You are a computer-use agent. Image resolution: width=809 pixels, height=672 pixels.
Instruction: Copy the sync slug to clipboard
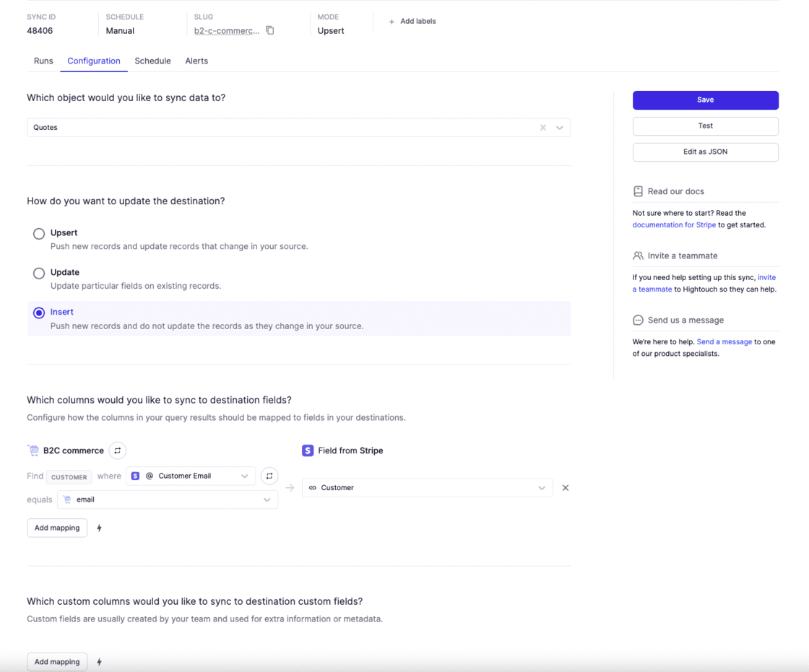[x=270, y=30]
